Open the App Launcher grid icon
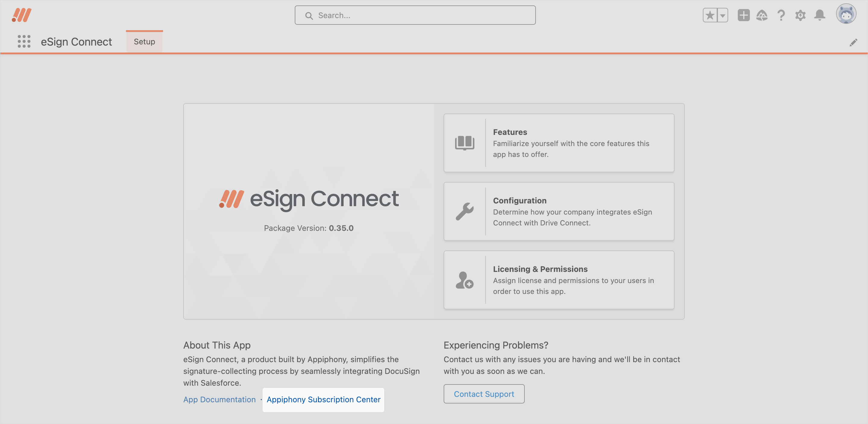Image resolution: width=868 pixels, height=424 pixels. (24, 41)
